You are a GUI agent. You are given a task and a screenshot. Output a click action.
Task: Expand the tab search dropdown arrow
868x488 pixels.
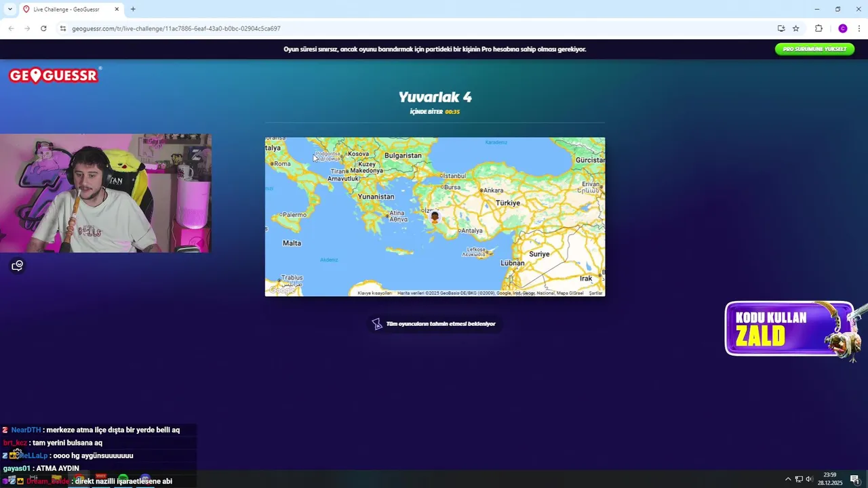[x=9, y=9]
